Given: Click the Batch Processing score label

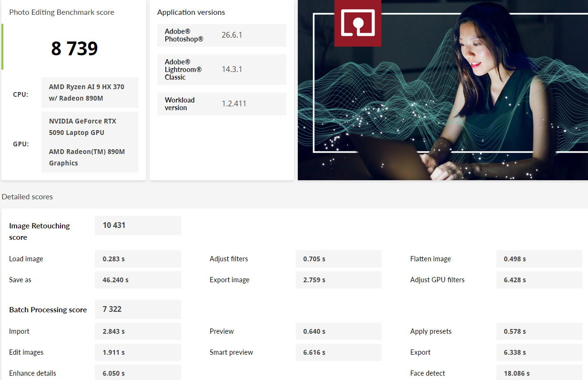Looking at the screenshot, I should tap(48, 309).
